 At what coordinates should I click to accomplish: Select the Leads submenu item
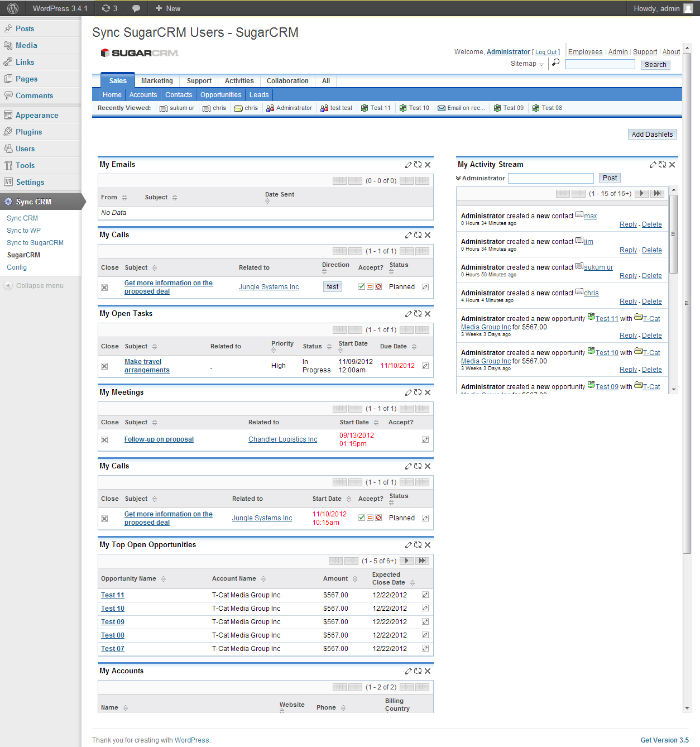click(x=259, y=95)
